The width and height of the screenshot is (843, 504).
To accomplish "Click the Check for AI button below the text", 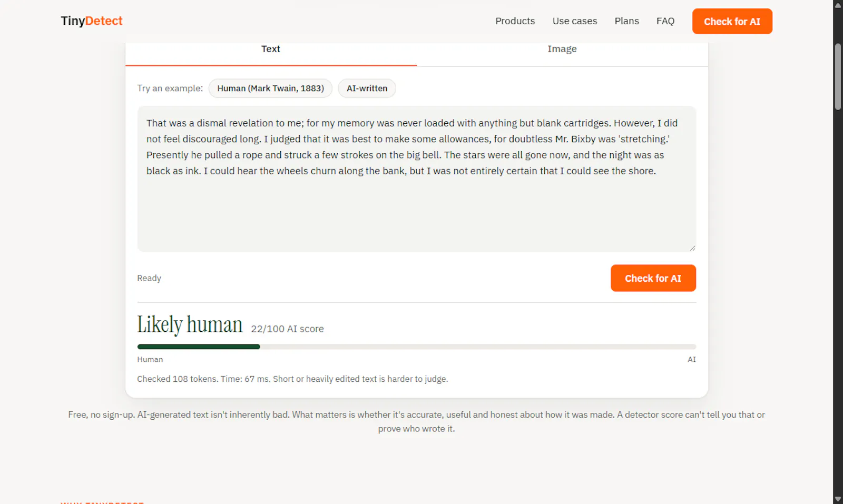I will (x=653, y=278).
